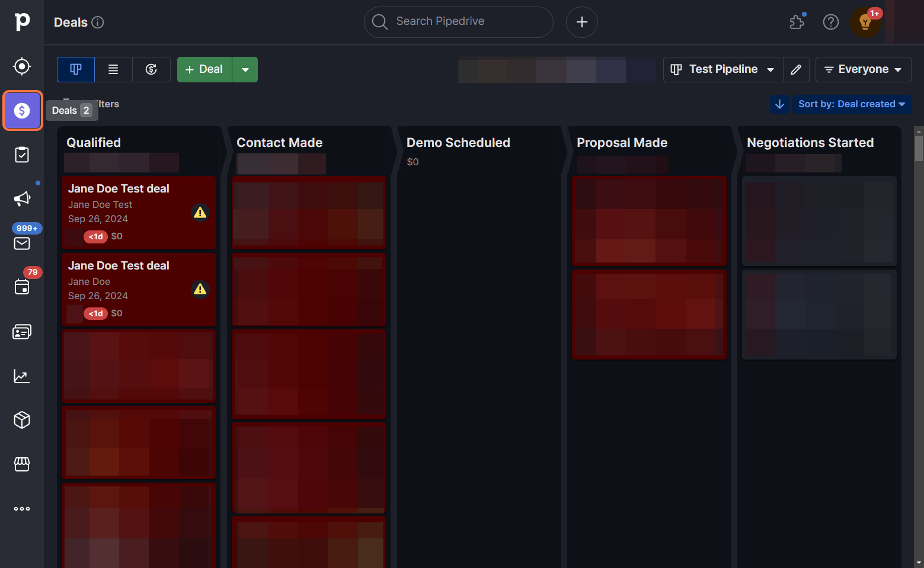Screen dimensions: 924x568
Task: Click the add Deal button
Action: 204,69
